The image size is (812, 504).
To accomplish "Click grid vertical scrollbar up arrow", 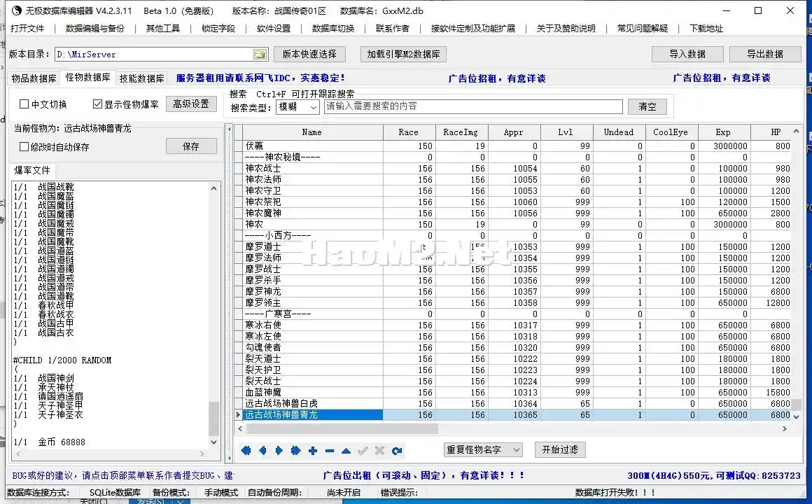I will 797,132.
